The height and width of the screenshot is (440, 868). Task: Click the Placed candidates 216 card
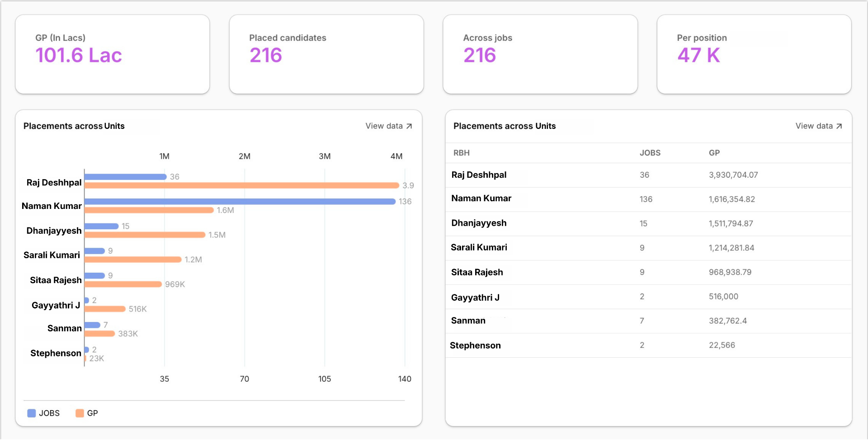click(x=326, y=54)
